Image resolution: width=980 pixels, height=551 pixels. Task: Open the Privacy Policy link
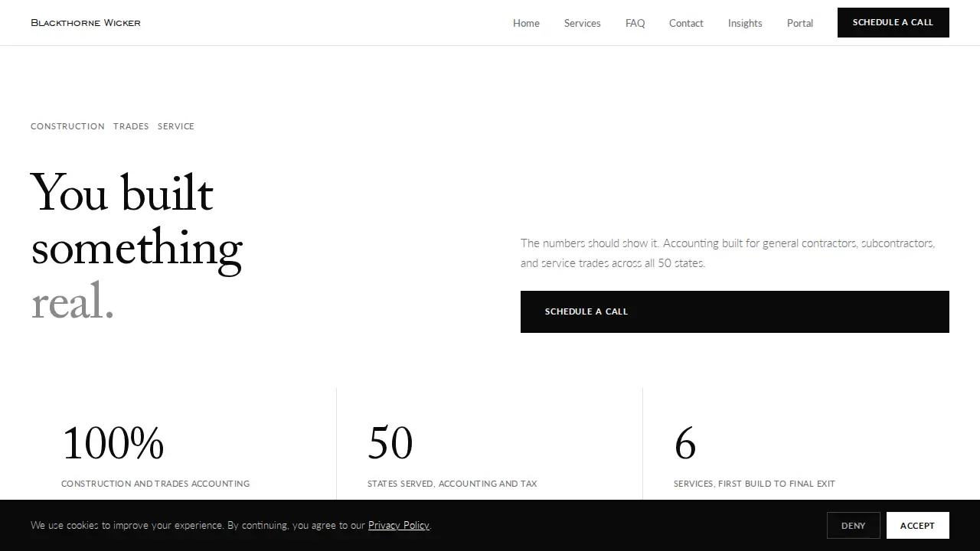tap(398, 525)
